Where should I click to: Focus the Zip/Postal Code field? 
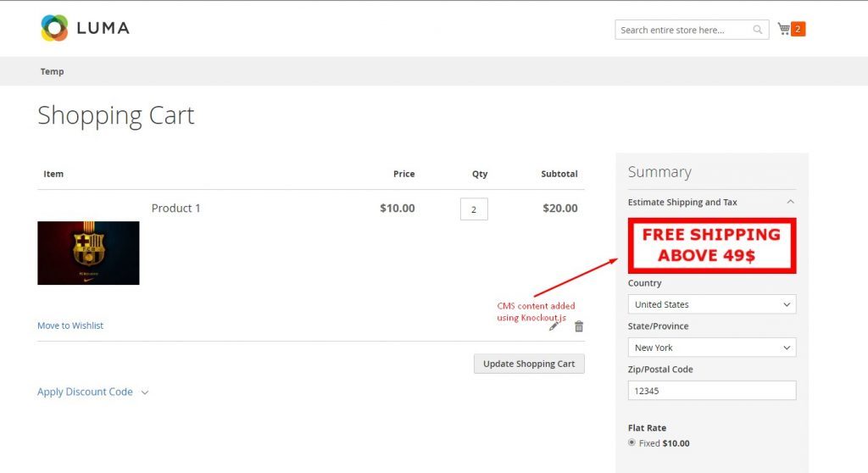[712, 391]
